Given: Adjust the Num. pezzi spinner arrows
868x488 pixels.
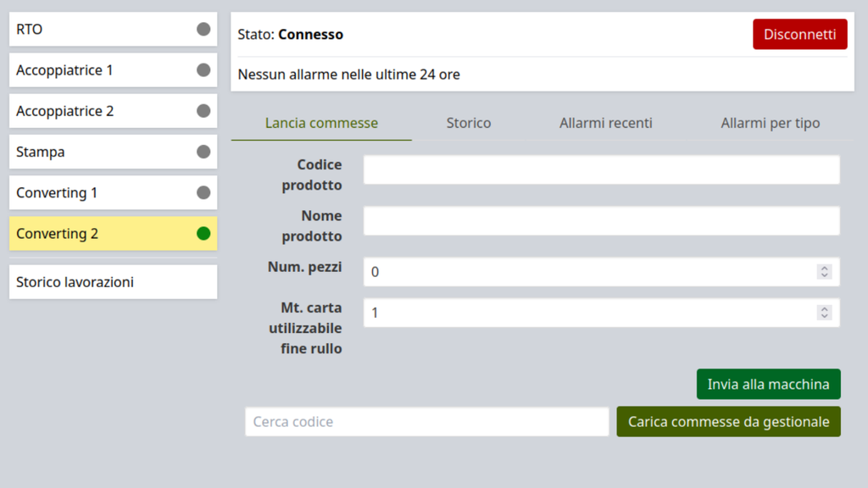Looking at the screenshot, I should (x=824, y=272).
